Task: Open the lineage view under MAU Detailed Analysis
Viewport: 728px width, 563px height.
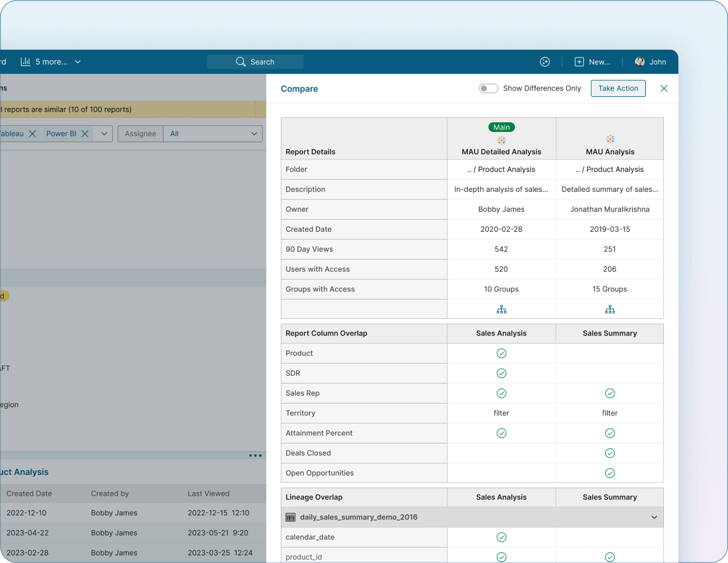Action: coord(501,309)
